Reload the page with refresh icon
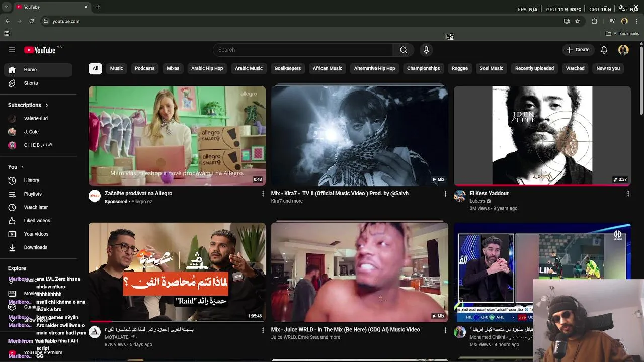Image resolution: width=644 pixels, height=362 pixels. [x=31, y=21]
